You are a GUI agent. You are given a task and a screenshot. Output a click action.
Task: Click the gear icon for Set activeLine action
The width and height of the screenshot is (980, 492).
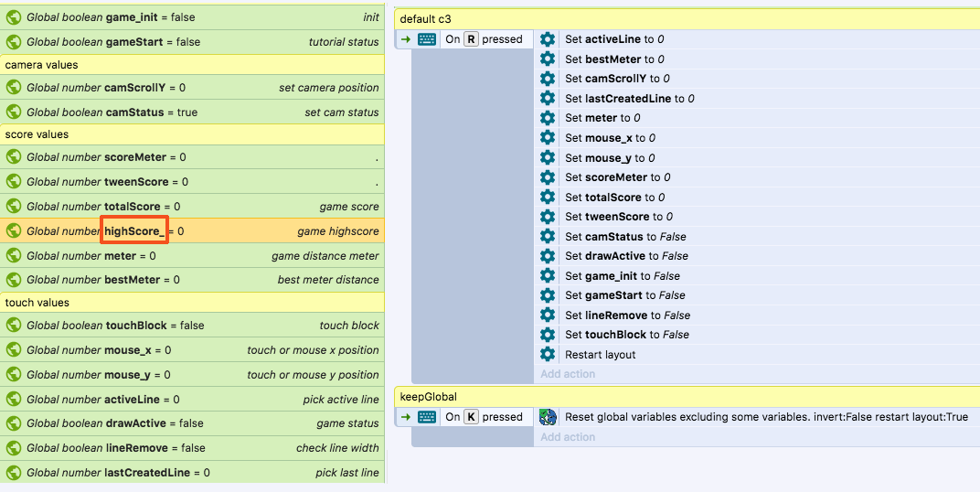(548, 39)
